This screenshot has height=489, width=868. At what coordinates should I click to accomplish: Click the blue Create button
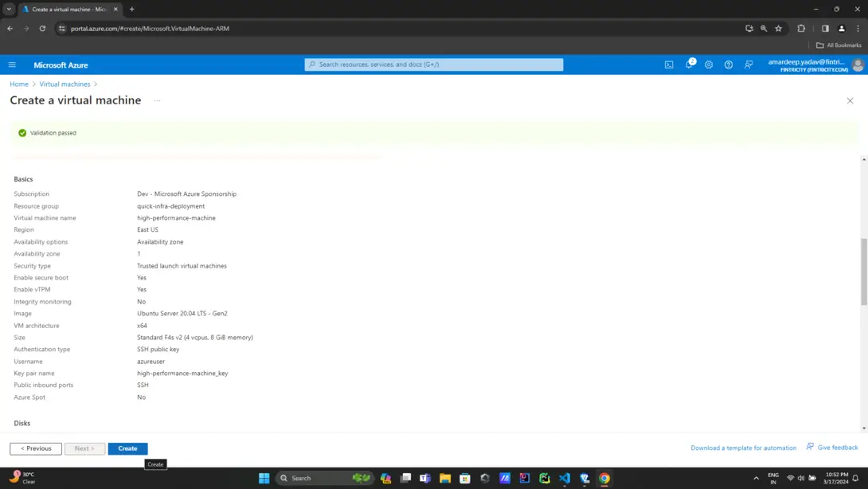point(128,448)
